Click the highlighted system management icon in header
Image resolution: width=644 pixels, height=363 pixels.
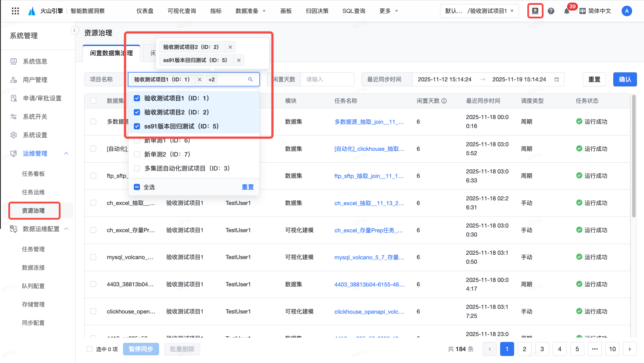pos(535,11)
